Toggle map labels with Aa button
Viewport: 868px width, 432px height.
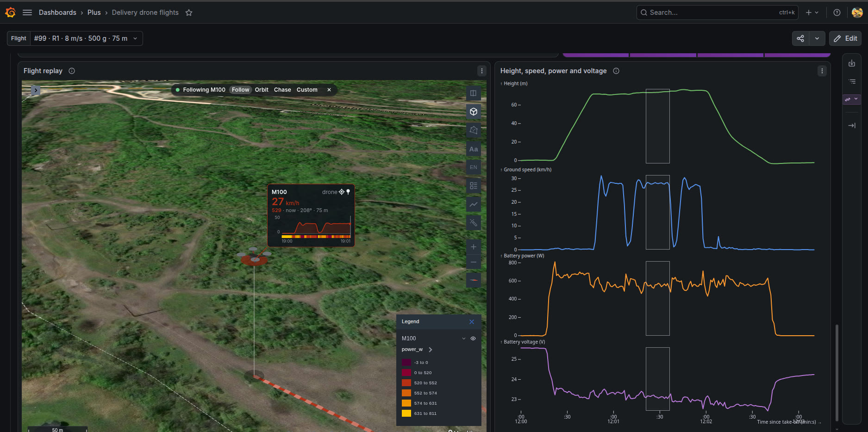pos(473,149)
